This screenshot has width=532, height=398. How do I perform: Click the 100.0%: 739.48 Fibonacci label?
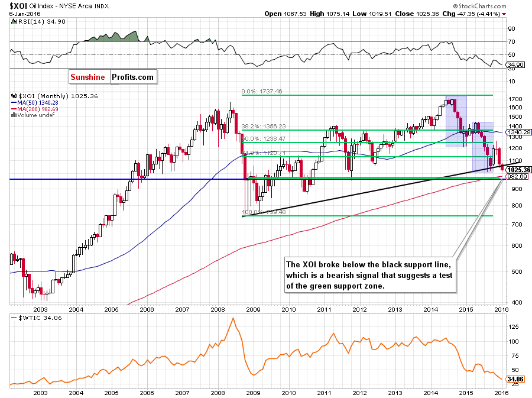click(x=264, y=212)
